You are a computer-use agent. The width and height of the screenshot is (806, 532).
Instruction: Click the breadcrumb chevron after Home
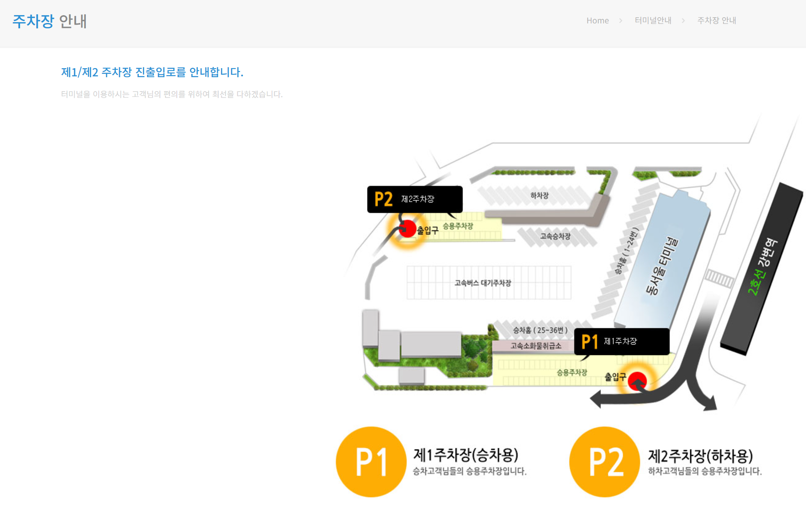(621, 21)
